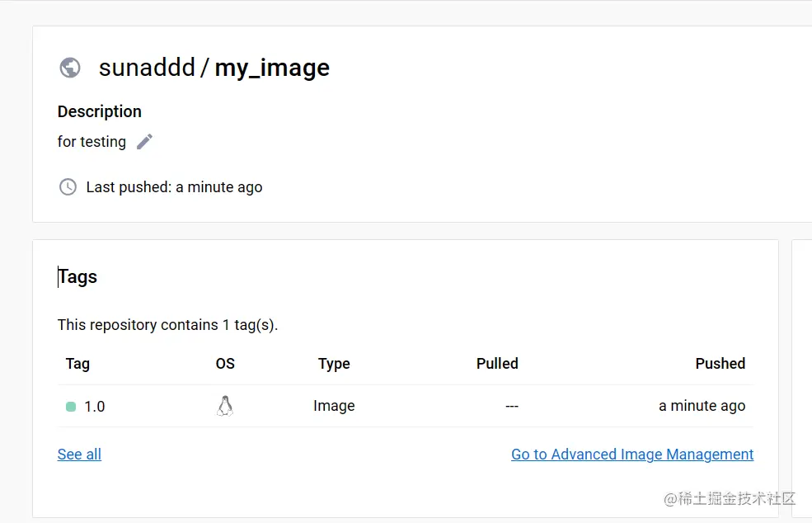Viewport: 812px width, 523px height.
Task: Click the my_image repository name
Action: [272, 68]
